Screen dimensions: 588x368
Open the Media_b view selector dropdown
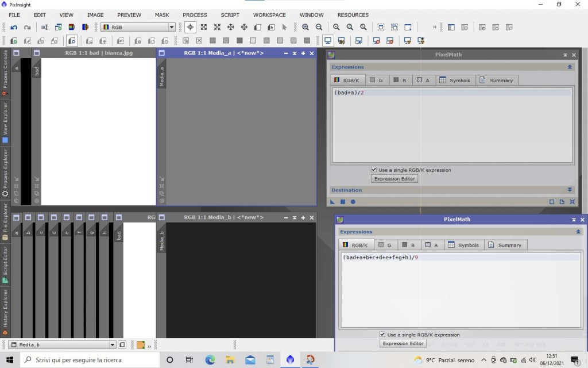[x=113, y=345]
